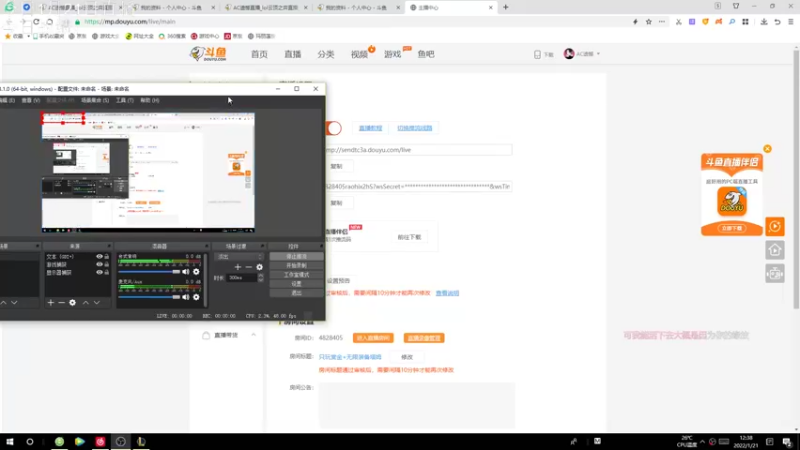Open browser downloads icon

click(764, 22)
